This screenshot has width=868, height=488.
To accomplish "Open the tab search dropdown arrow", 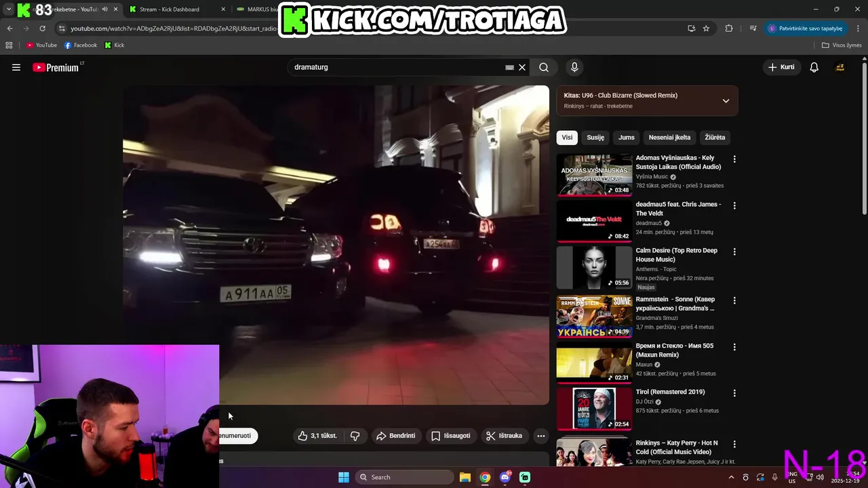I will 9,9.
